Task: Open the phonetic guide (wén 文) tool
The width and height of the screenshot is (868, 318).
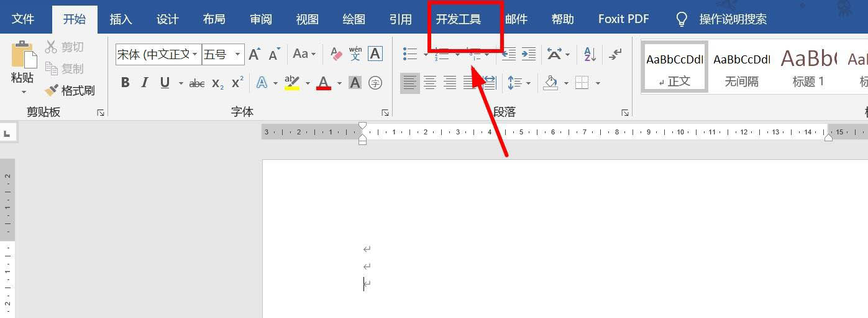Action: (355, 54)
